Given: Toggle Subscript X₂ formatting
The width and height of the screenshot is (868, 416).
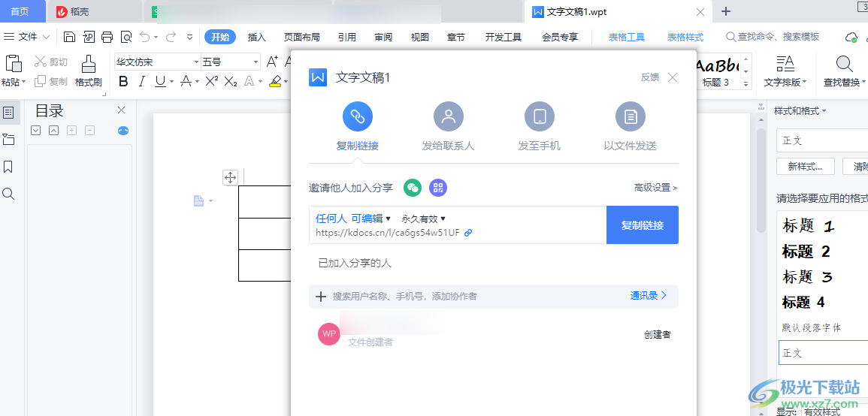Looking at the screenshot, I should coord(230,82).
